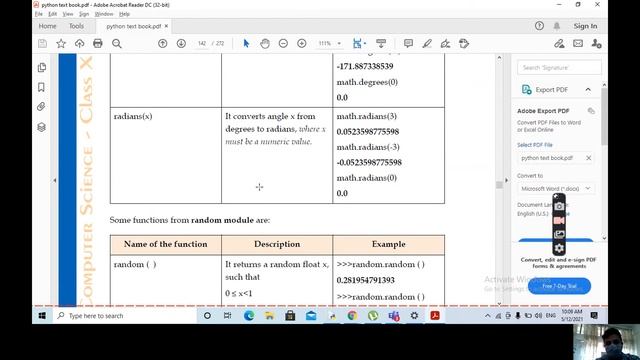Image resolution: width=640 pixels, height=360 pixels.
Task: Show the bookmarks panel
Action: click(41, 87)
